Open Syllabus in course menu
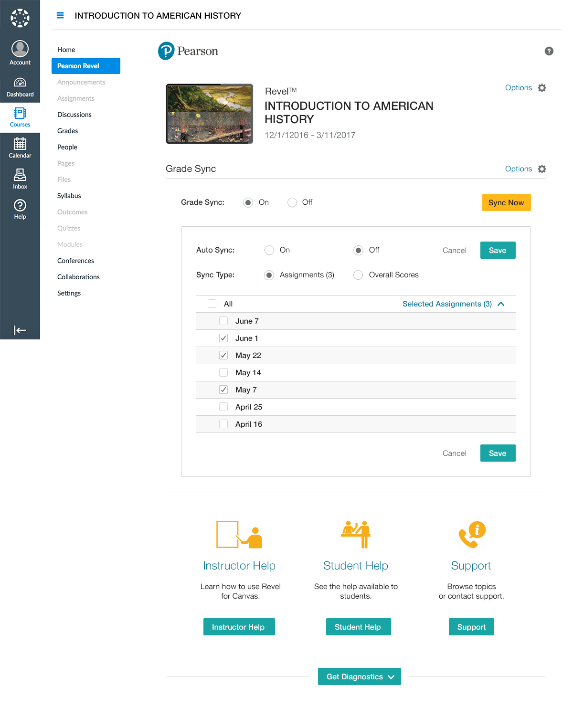Image resolution: width=573 pixels, height=728 pixels. [69, 196]
